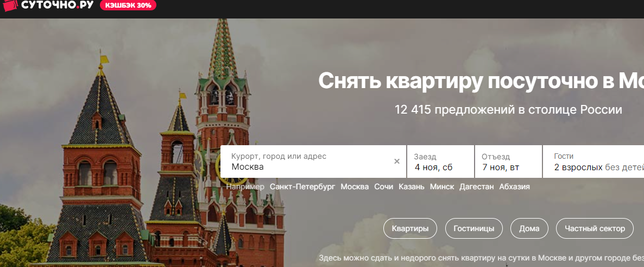Focus the destination field containing Москва
Image resolution: width=644 pixels, height=267 pixels.
[x=313, y=162]
